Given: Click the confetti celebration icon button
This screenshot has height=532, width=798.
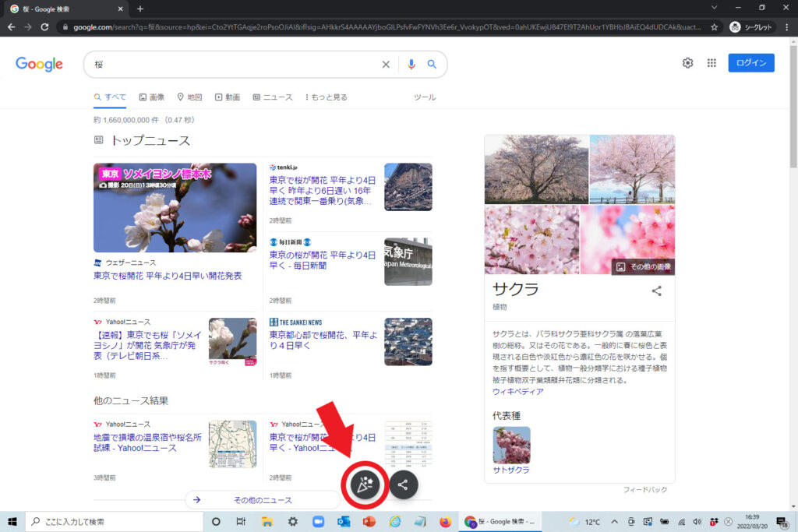Looking at the screenshot, I should (x=365, y=484).
